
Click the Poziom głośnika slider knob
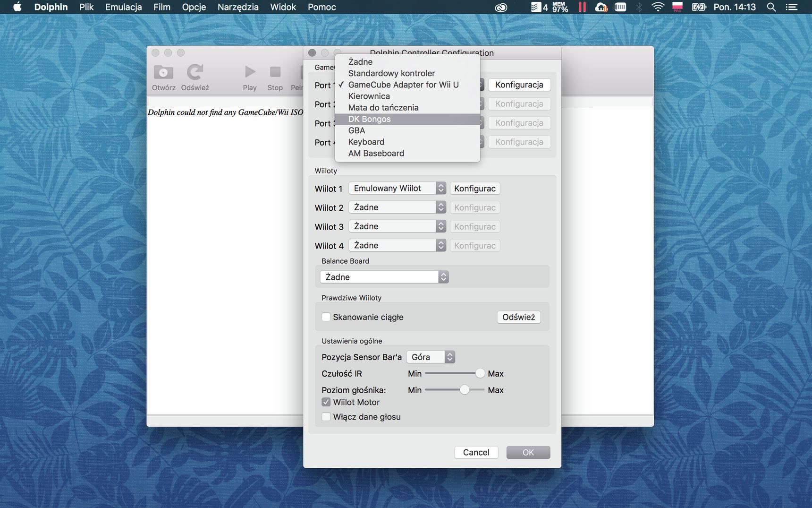pyautogui.click(x=465, y=390)
